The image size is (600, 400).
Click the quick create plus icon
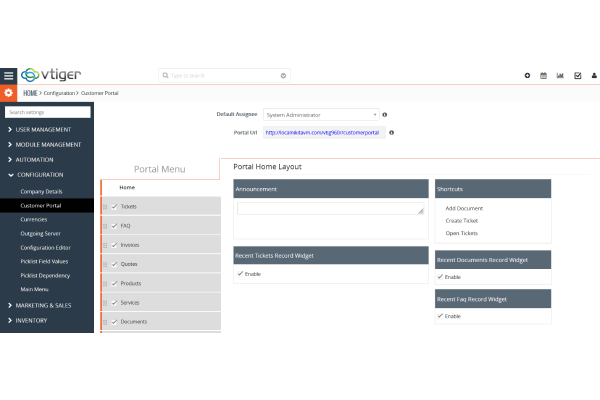click(527, 75)
